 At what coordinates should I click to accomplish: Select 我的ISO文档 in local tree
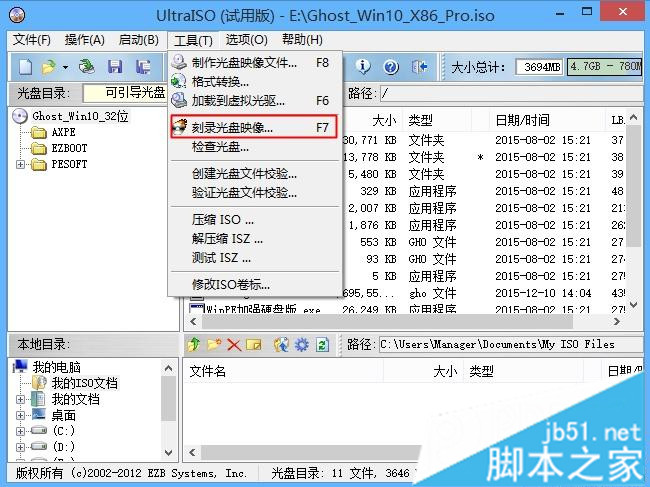click(85, 383)
